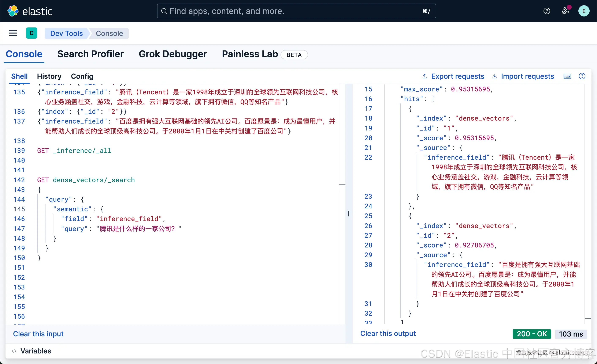Open the newsfeed notifications icon
597x364 pixels.
point(565,11)
